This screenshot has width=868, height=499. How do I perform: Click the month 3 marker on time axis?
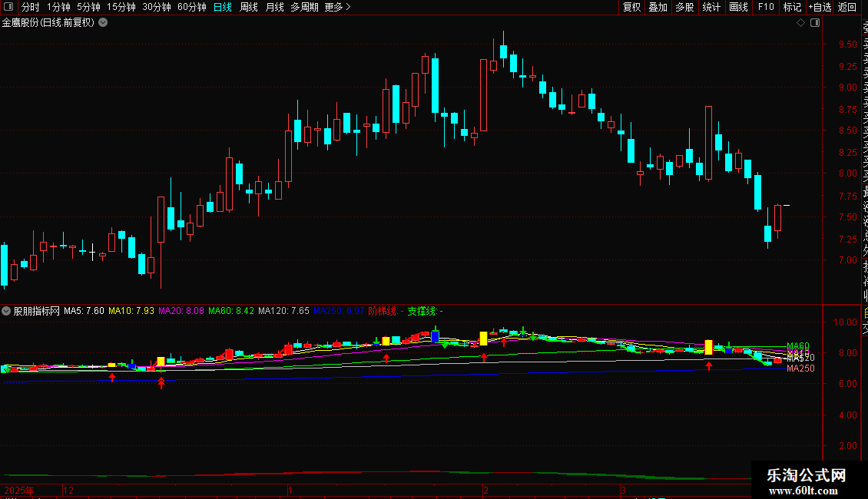tap(623, 490)
